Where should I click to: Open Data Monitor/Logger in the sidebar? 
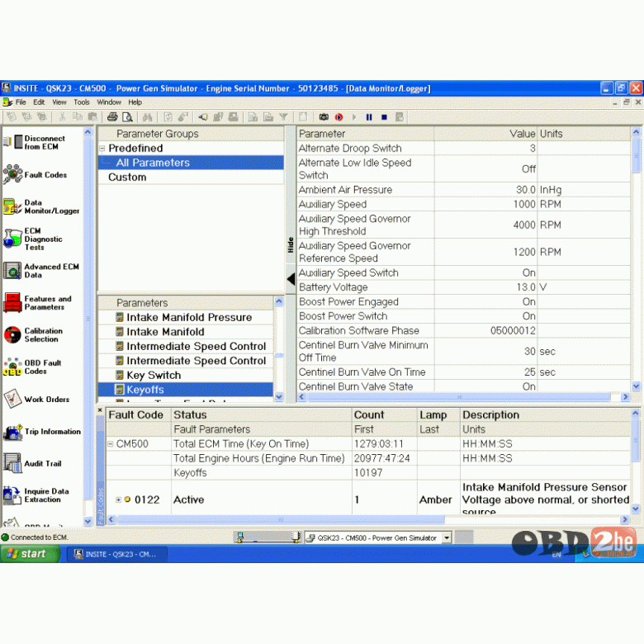click(x=41, y=206)
